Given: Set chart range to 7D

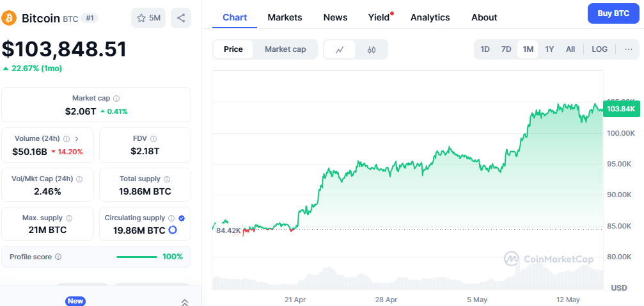Looking at the screenshot, I should coord(506,49).
